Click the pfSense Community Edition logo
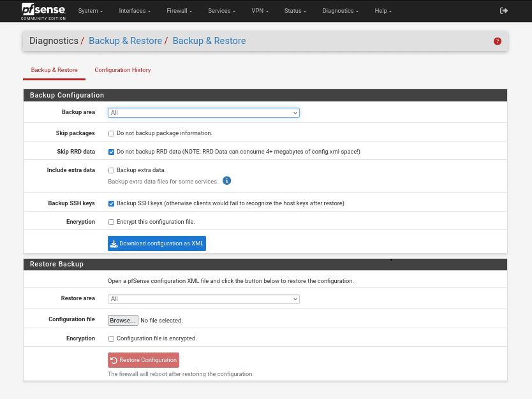 [x=43, y=11]
